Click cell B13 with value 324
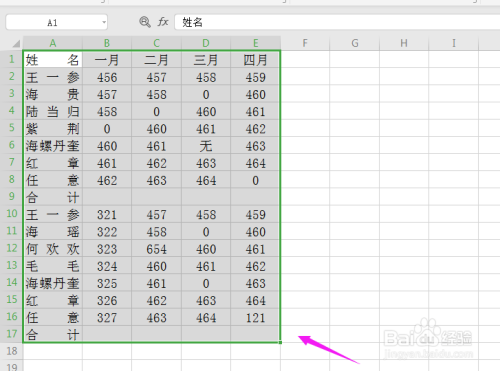 tap(107, 266)
